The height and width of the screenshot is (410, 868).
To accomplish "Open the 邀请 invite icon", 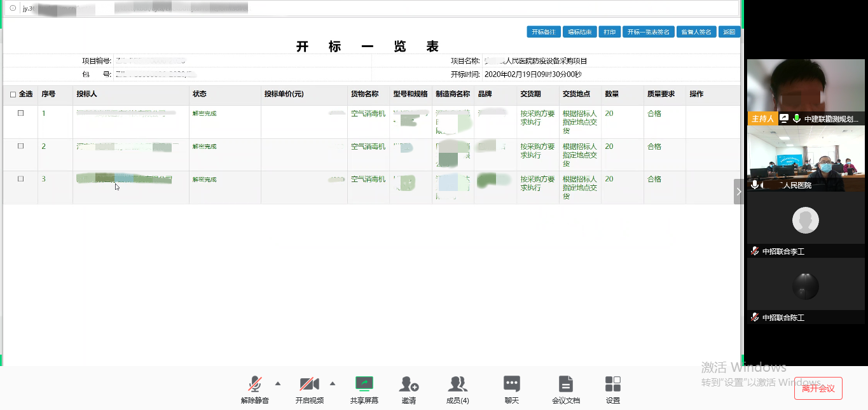I will 409,385.
